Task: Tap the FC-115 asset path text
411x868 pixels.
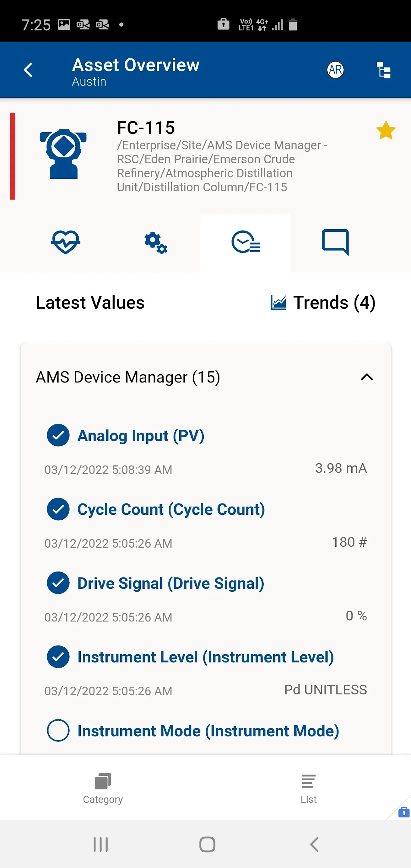Action: click(222, 166)
